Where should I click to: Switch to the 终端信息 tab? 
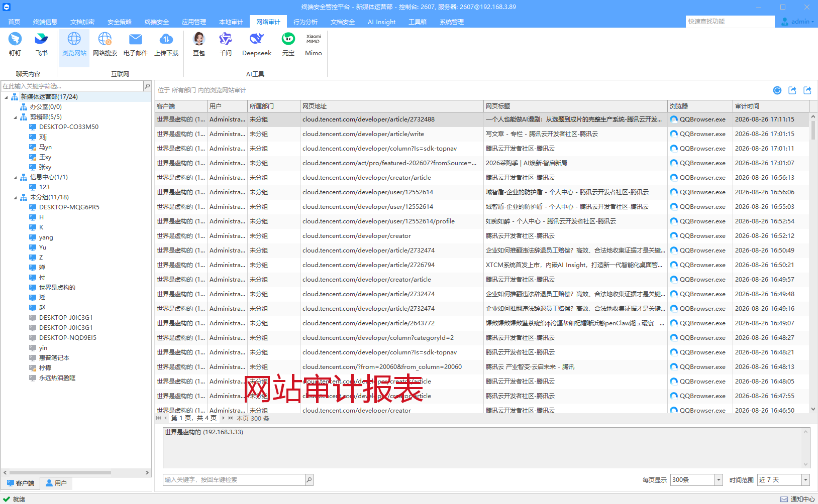click(x=45, y=22)
